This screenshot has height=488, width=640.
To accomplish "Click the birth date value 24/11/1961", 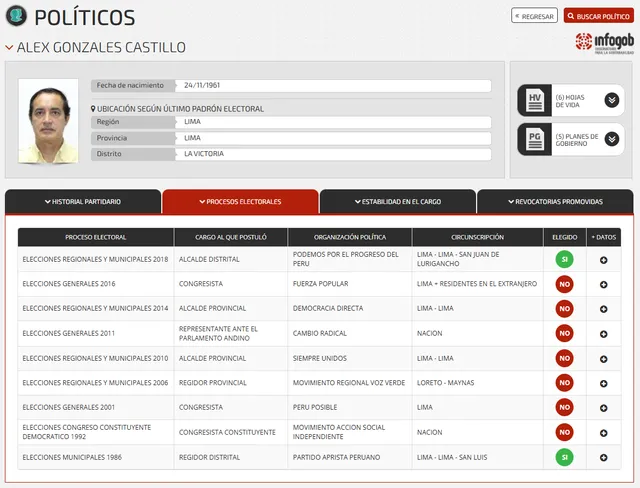I will point(202,85).
